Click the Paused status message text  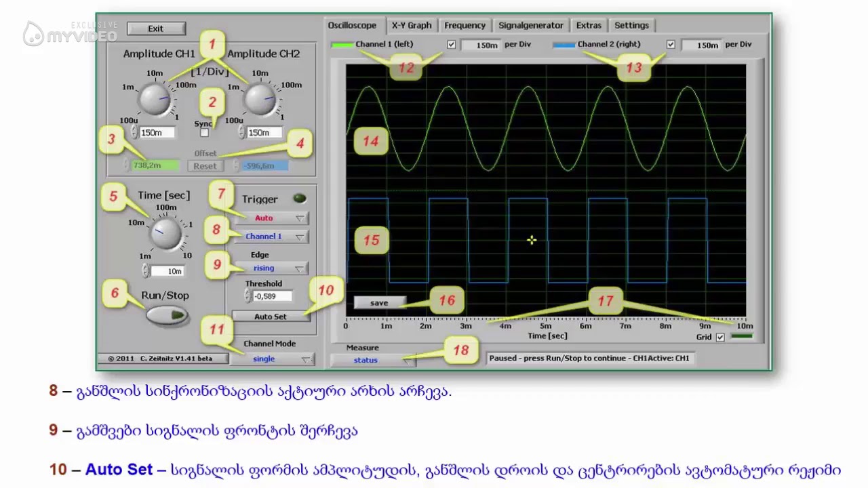[x=589, y=359]
